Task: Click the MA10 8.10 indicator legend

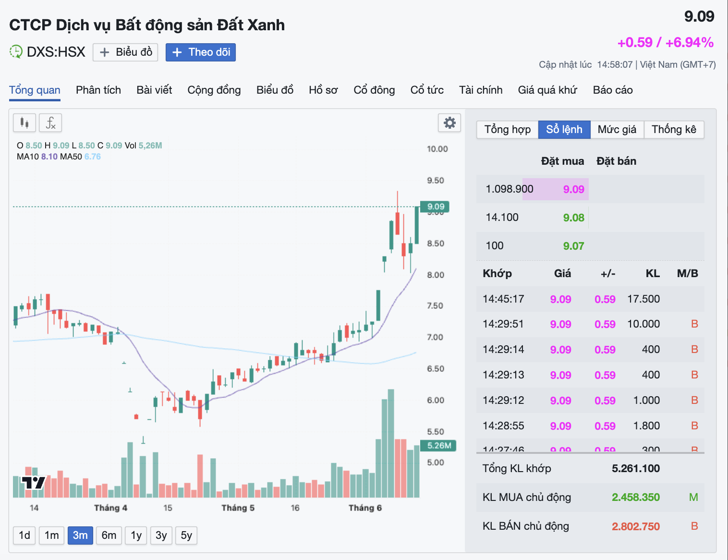Action: [x=37, y=157]
